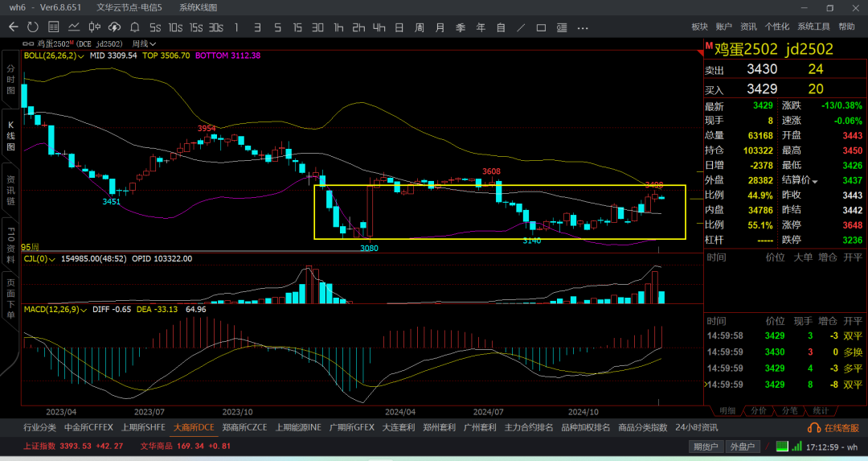The height and width of the screenshot is (461, 868).
Task: Switch to the 30-minute period
Action: tap(317, 27)
